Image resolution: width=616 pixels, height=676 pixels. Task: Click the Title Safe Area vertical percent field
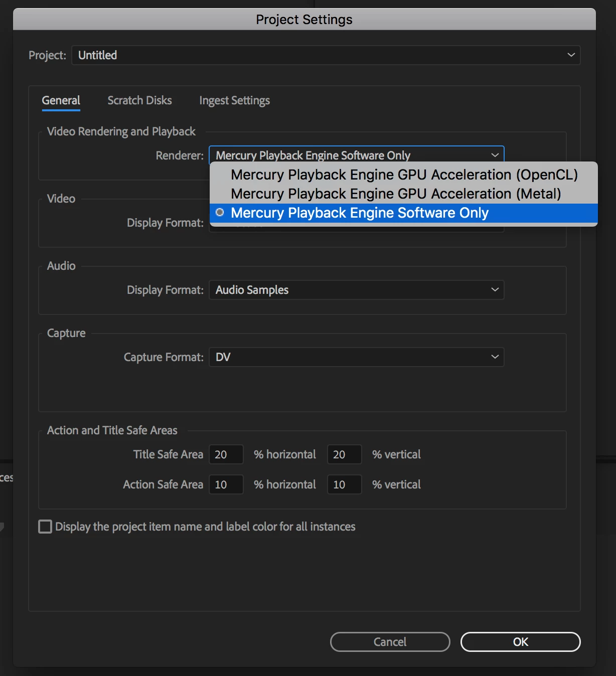tap(345, 454)
